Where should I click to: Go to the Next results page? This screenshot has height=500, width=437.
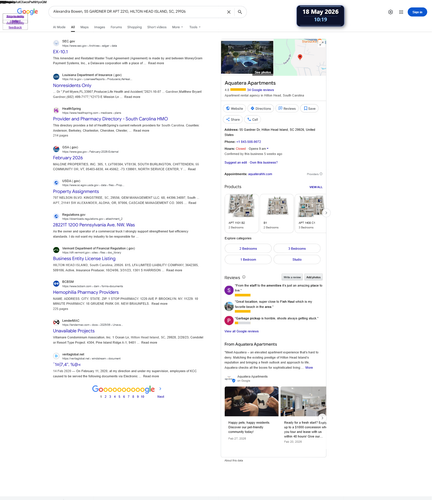160,397
